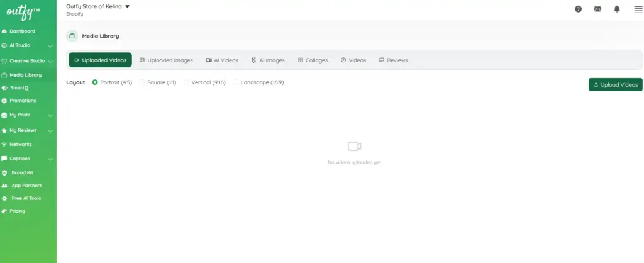Click the Media Library header circle icon
Screen dimensions: 644x263
[72, 36]
